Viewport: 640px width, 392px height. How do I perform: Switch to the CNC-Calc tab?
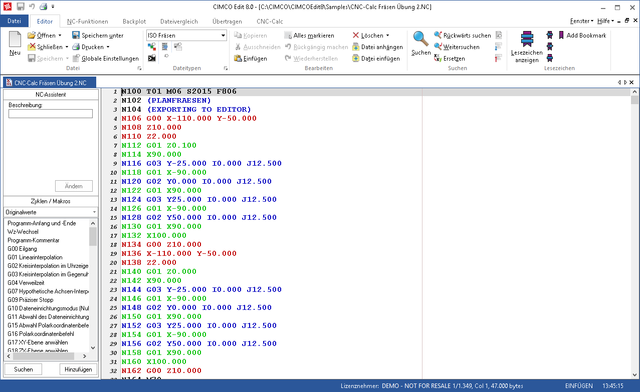pos(269,21)
